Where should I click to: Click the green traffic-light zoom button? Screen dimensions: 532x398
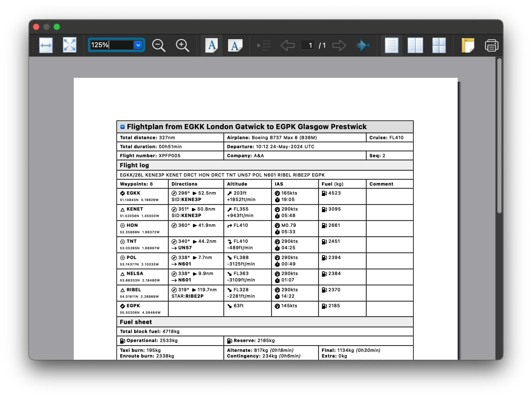(x=57, y=27)
